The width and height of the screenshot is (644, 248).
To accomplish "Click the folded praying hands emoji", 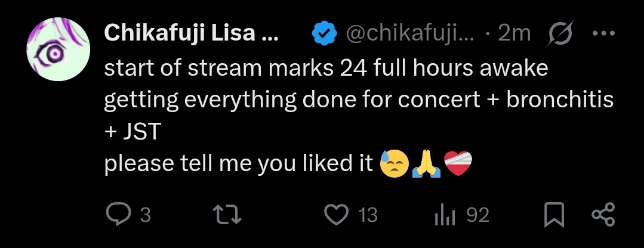I will click(x=426, y=164).
